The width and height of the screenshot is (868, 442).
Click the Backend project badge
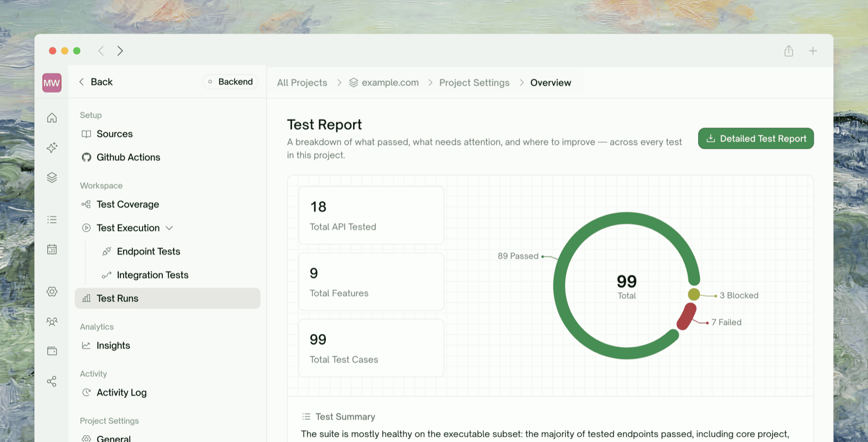coord(231,81)
